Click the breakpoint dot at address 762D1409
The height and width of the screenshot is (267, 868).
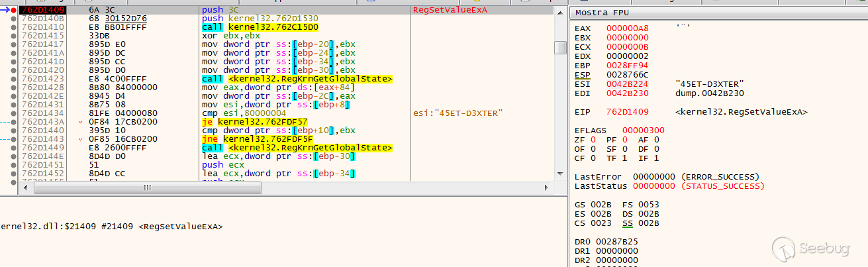[14, 10]
